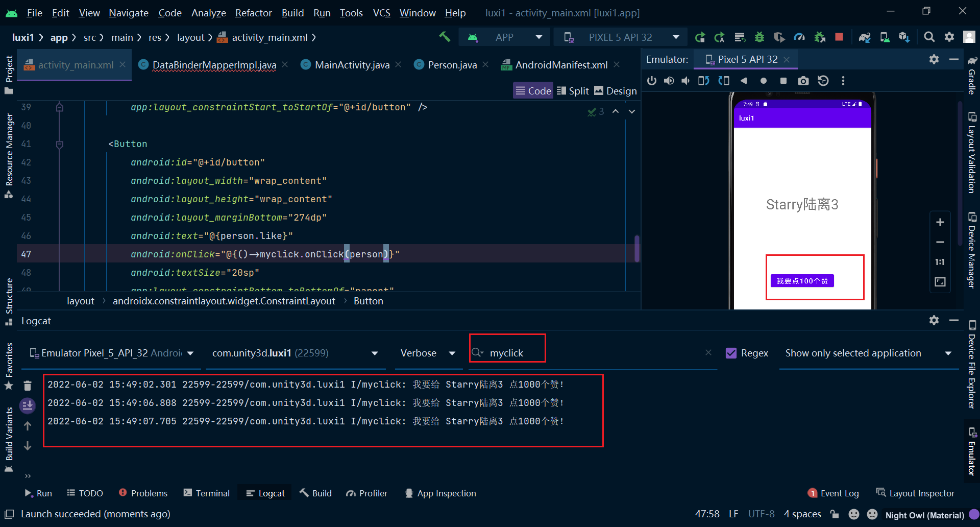This screenshot has height=527, width=980.
Task: Click emulator Home circle button
Action: pyautogui.click(x=763, y=81)
